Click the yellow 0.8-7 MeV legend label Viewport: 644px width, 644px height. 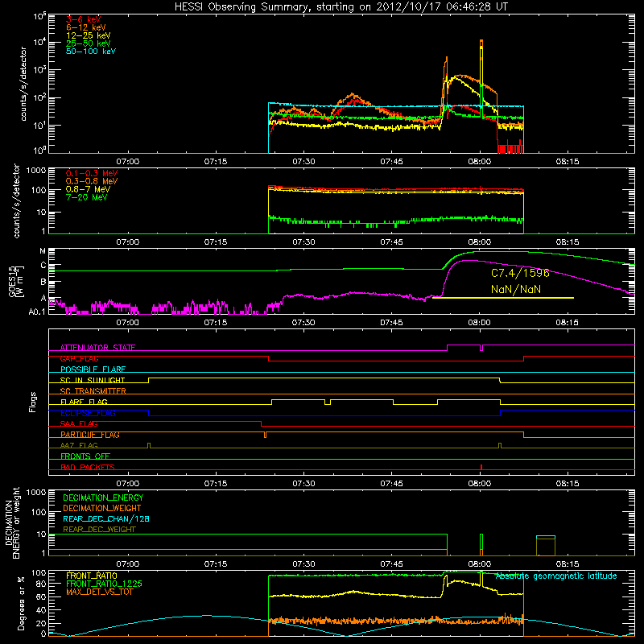(x=88, y=189)
